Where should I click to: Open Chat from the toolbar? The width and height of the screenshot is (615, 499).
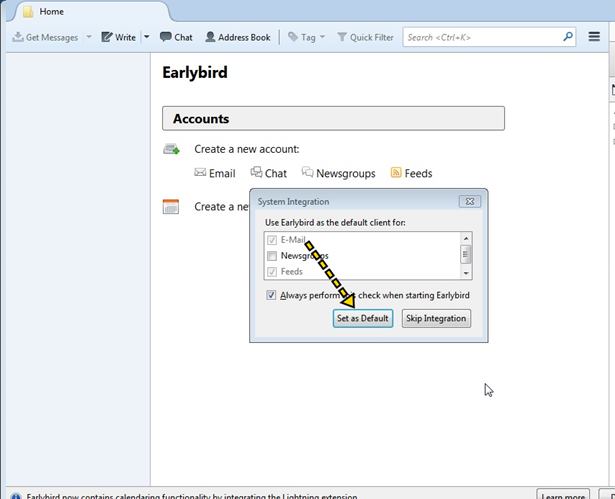click(176, 37)
